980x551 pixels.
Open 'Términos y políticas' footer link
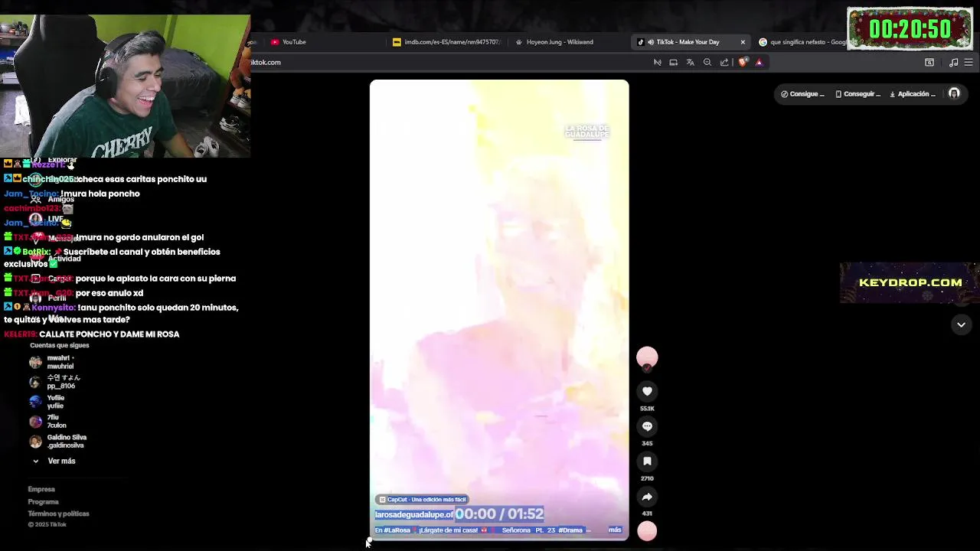coord(58,514)
